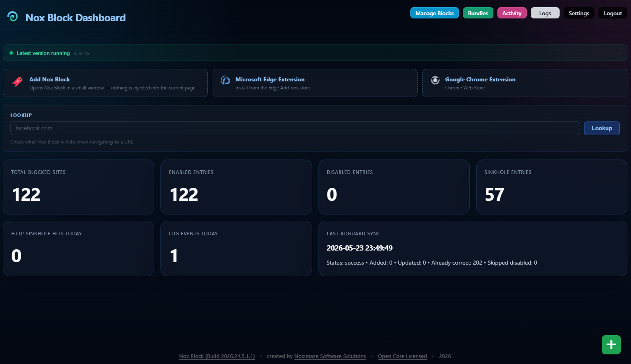Visit Noximaze Software Solutions link
The image size is (631, 364).
pyautogui.click(x=330, y=356)
